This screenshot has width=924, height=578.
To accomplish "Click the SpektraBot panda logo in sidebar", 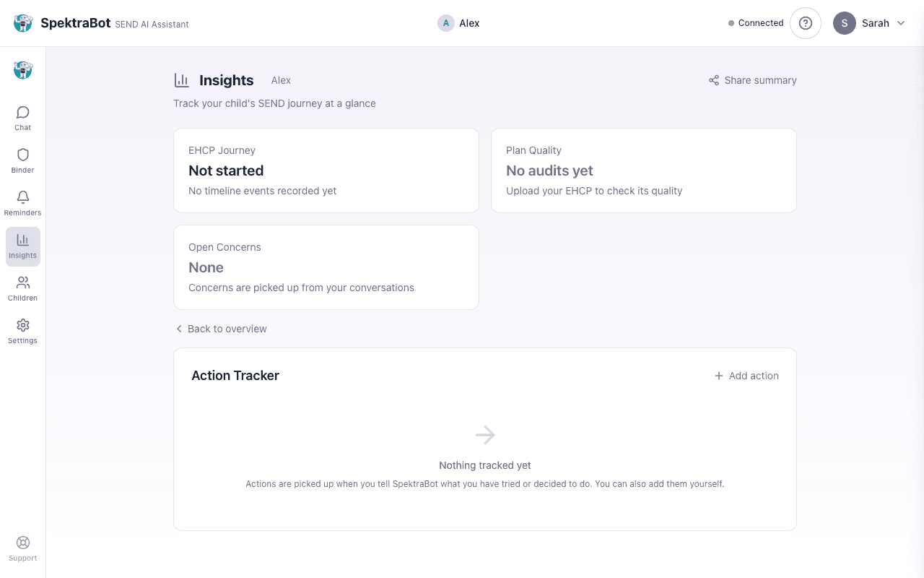I will pos(22,70).
